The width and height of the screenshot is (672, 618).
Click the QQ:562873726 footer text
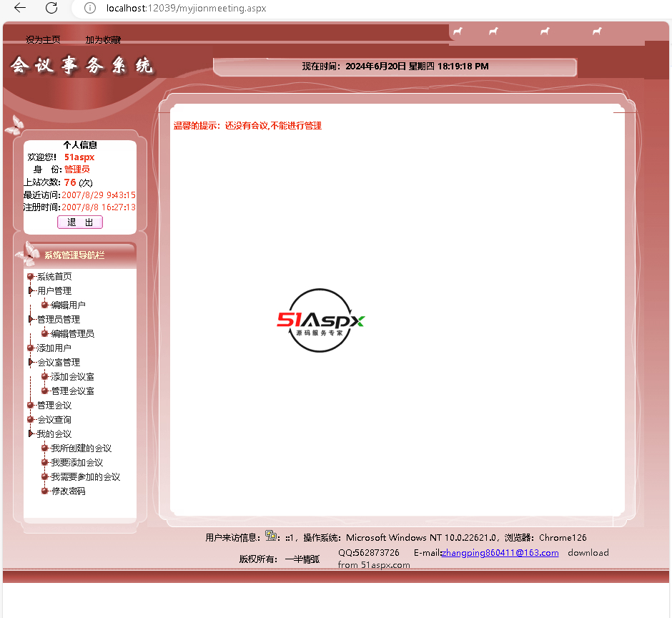(369, 553)
